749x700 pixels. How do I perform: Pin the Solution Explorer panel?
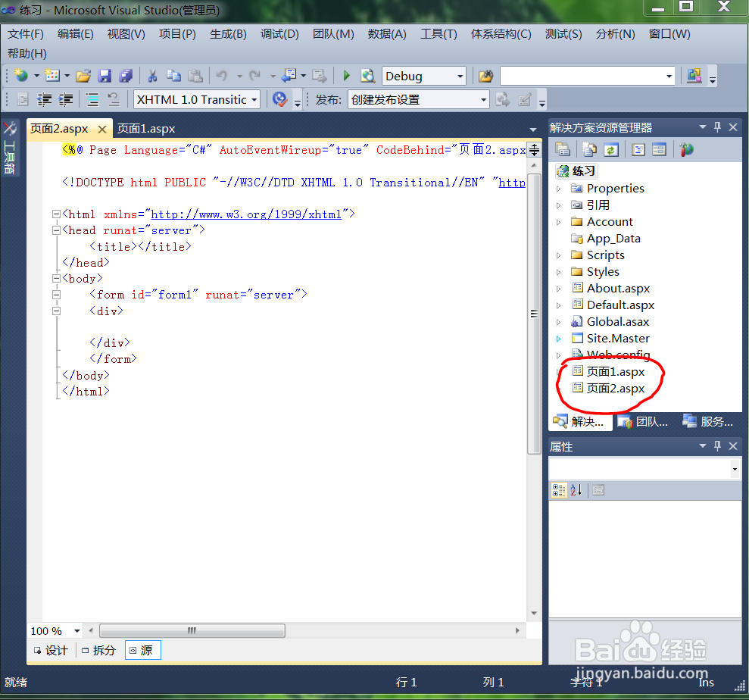point(717,127)
